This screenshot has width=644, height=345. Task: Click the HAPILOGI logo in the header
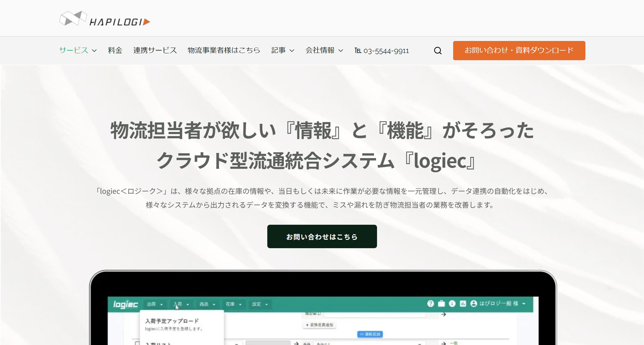tap(104, 19)
